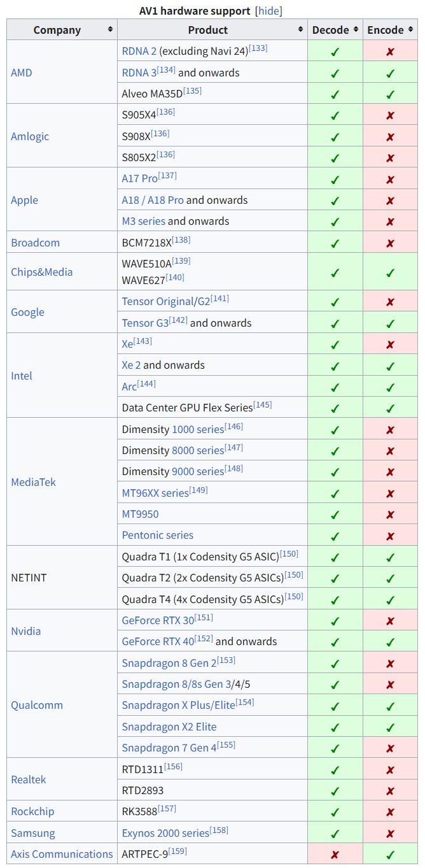Sort table by Product column
The image size is (425, 868).
point(300,30)
